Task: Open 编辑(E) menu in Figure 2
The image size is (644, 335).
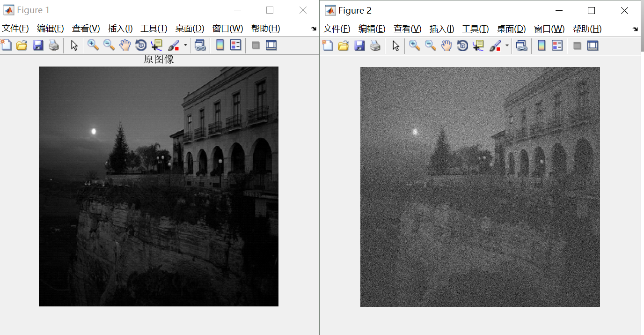Action: point(372,29)
